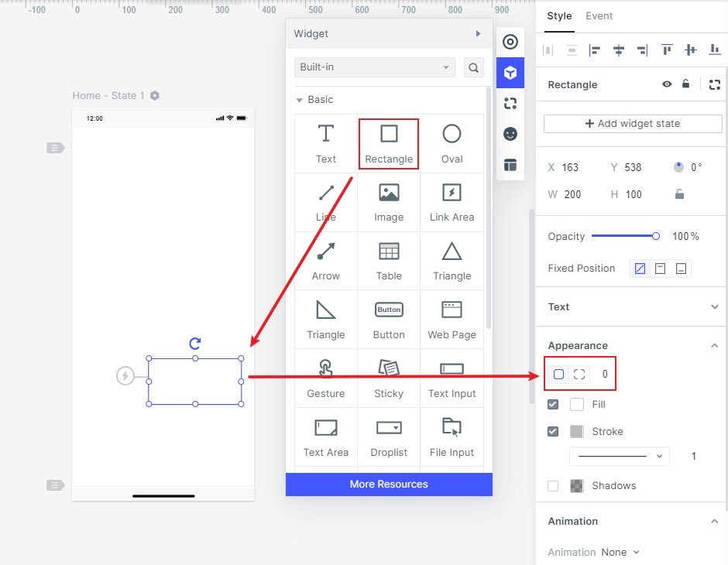Set Fixed Position to bottom

681,268
